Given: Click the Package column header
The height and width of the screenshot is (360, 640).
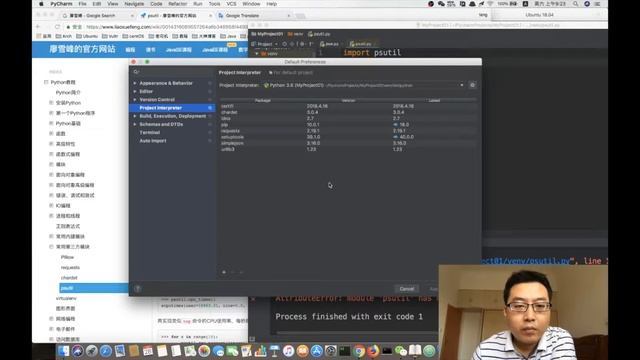Looking at the screenshot, I should click(263, 100).
